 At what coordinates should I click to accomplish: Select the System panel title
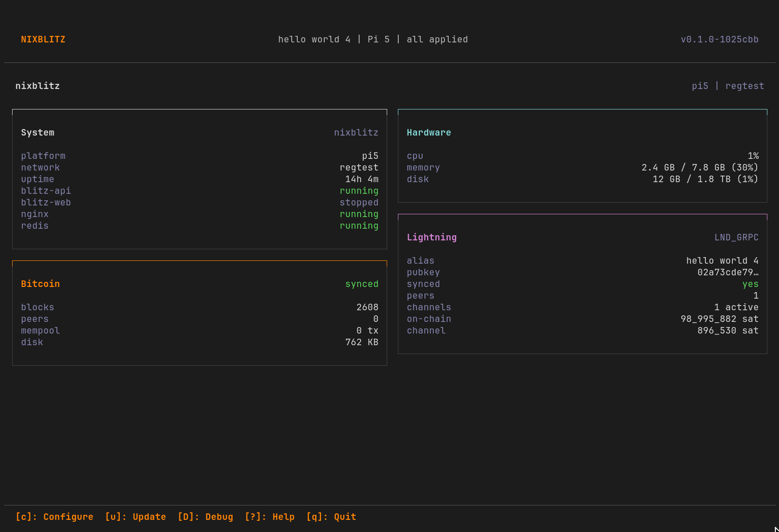point(38,133)
